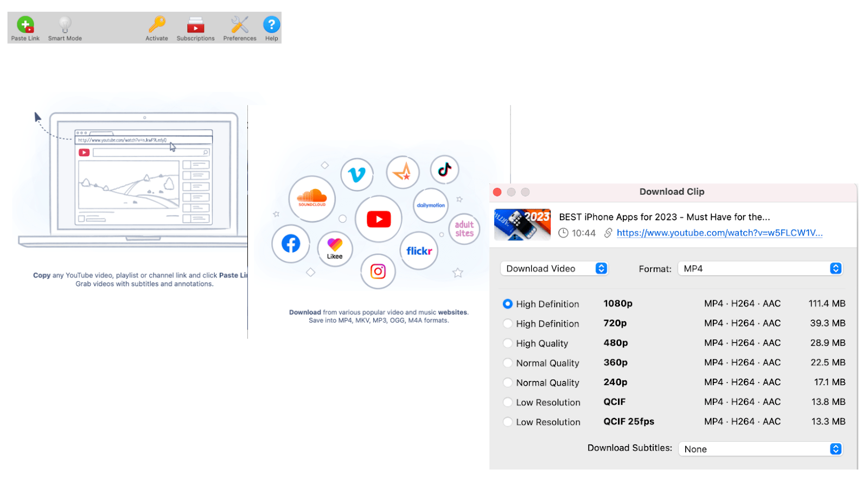This screenshot has height=477, width=868.
Task: Click the 111.4 MB file size
Action: pos(827,304)
